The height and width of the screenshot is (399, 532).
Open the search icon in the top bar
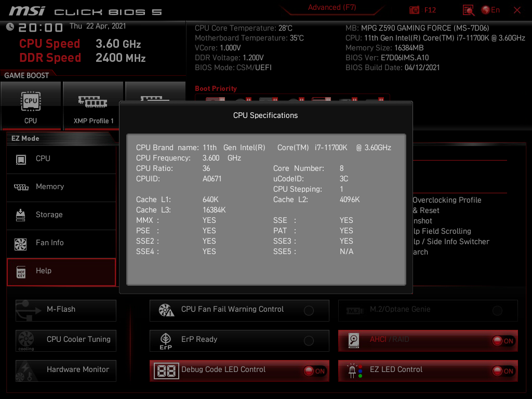pyautogui.click(x=468, y=10)
